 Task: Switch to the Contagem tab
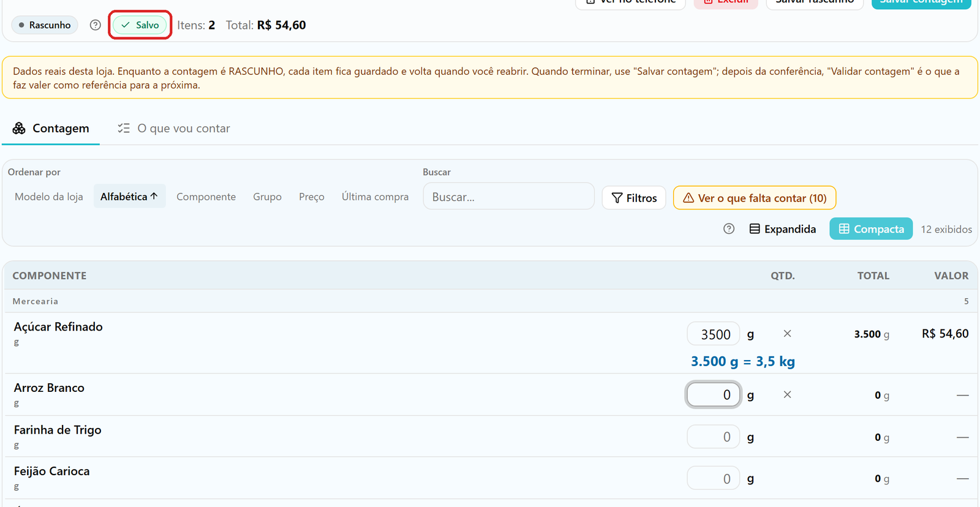tap(51, 129)
